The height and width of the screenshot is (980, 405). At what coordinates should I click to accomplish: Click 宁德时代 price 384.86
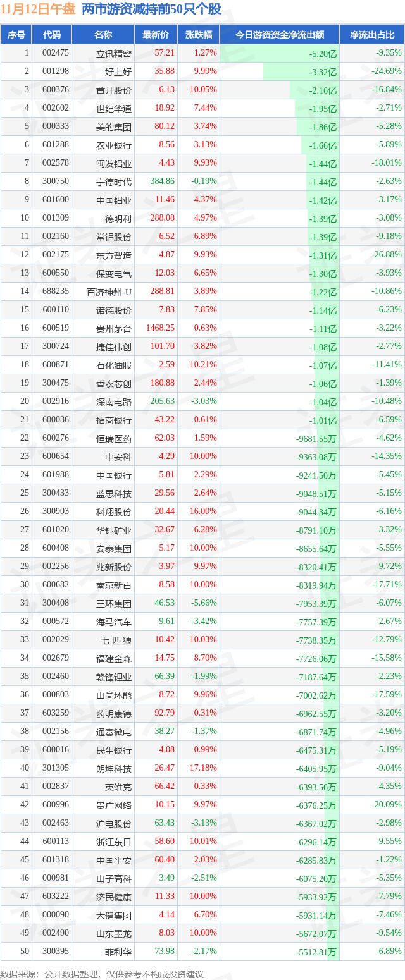163,181
